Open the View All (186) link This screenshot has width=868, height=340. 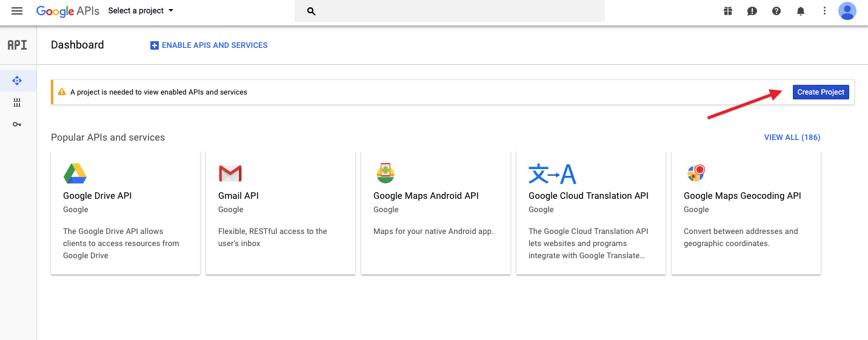[792, 138]
